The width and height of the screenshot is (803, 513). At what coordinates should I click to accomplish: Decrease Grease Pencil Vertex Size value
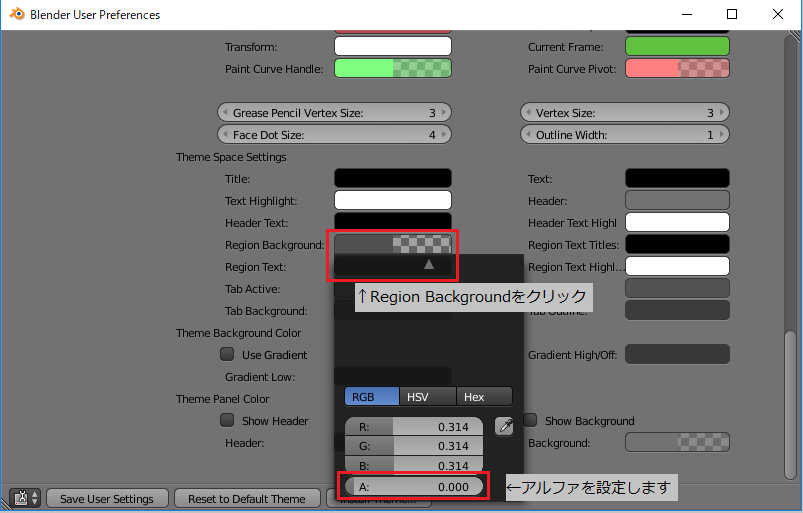coord(225,113)
